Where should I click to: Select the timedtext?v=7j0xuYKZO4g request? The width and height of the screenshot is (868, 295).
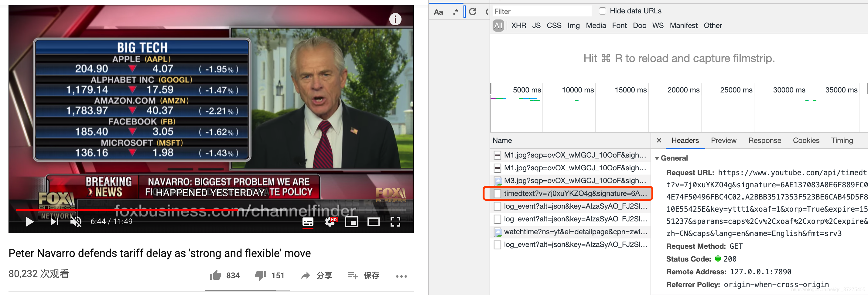570,193
